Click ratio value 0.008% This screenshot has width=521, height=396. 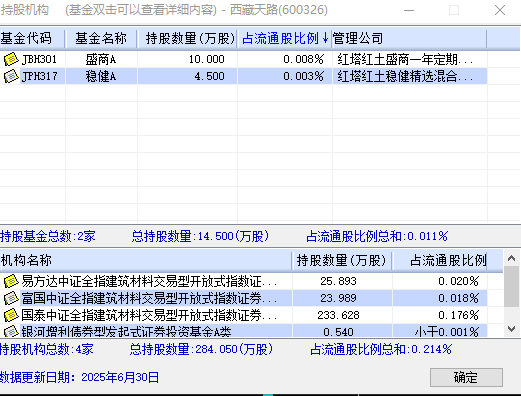303,59
